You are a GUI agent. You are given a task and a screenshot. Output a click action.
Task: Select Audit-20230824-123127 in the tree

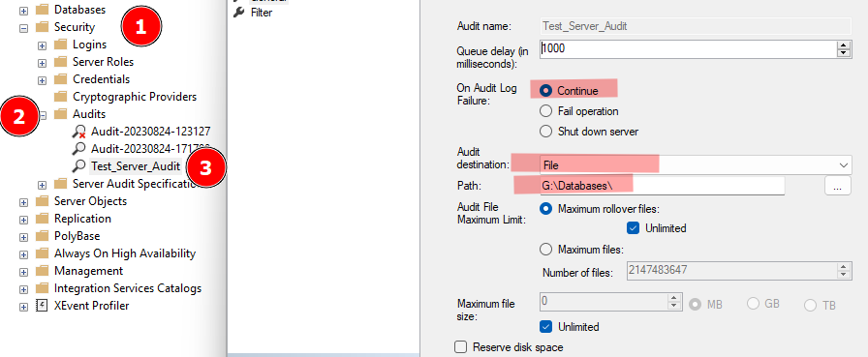click(x=150, y=132)
